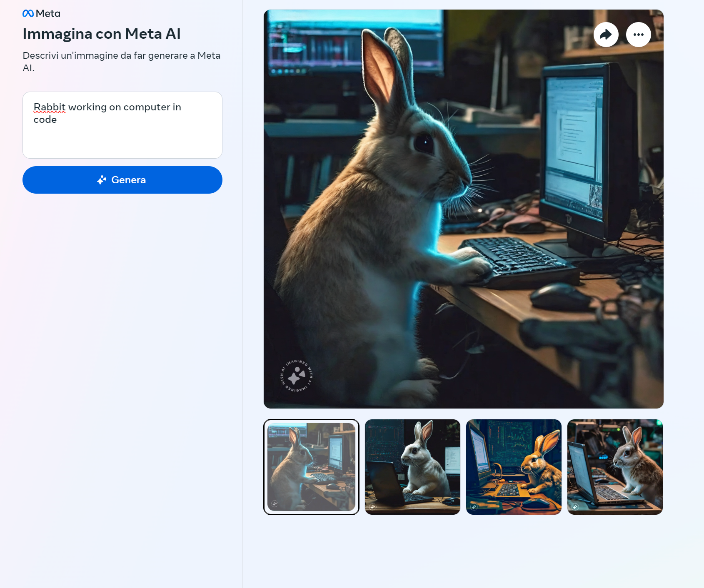Image resolution: width=704 pixels, height=588 pixels.
Task: Open the three-dot more options menu
Action: click(x=638, y=35)
